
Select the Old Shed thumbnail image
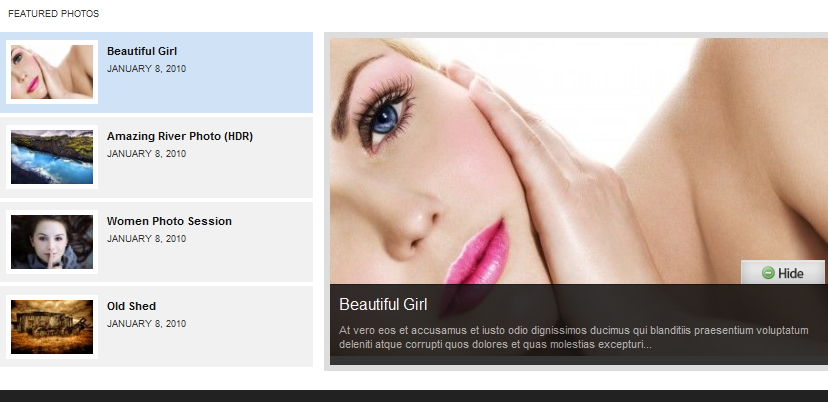click(52, 327)
